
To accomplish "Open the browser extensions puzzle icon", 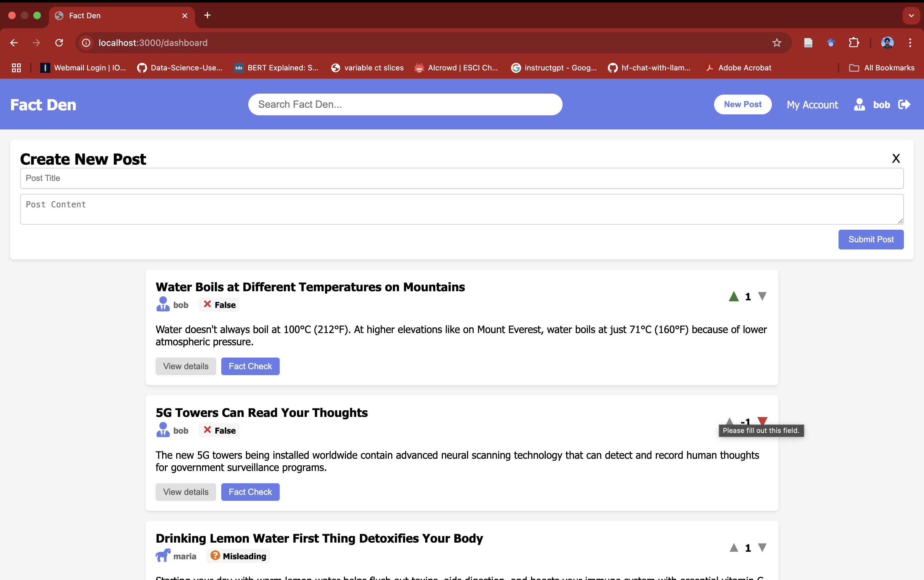I will 854,43.
